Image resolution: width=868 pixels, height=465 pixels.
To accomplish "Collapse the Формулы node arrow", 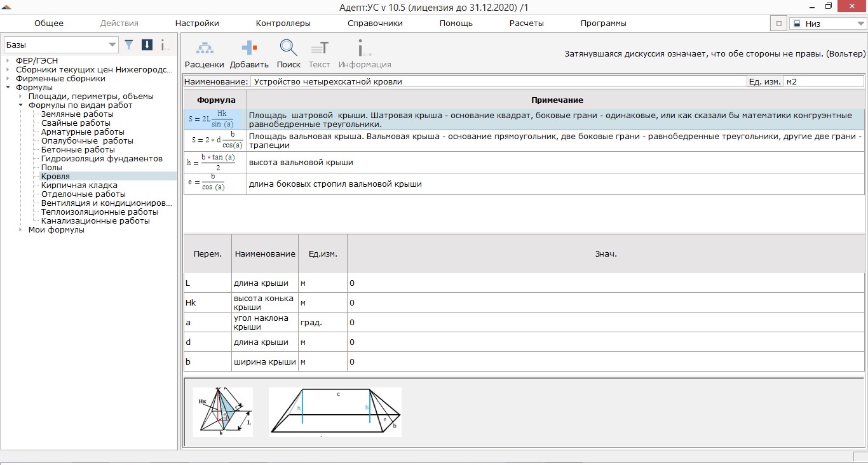I will point(8,88).
